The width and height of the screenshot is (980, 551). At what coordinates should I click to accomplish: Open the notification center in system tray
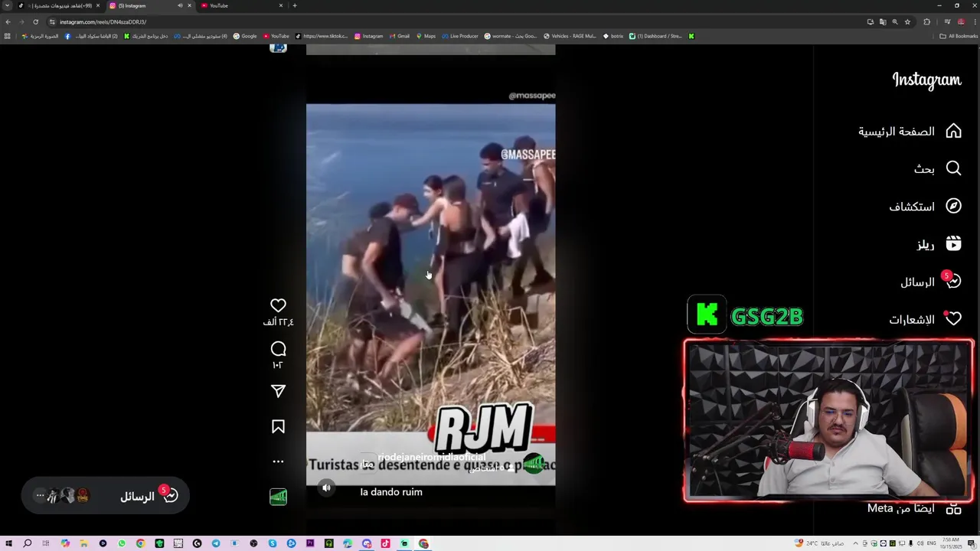(971, 543)
